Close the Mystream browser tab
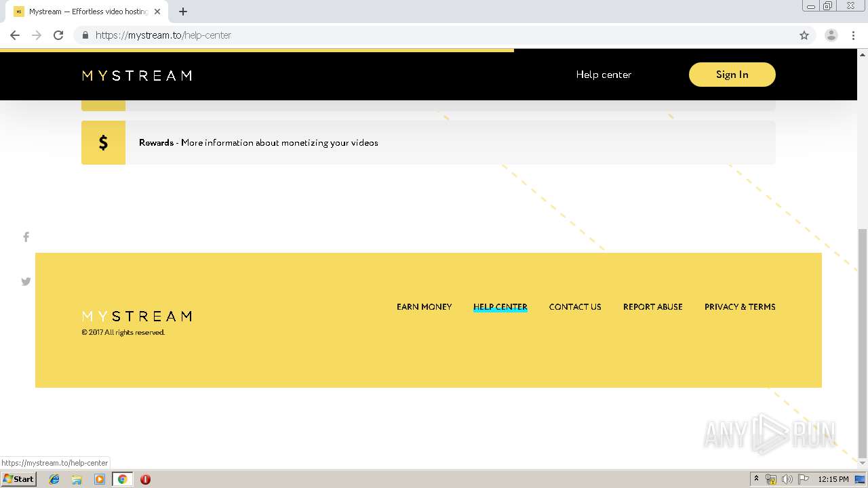This screenshot has height=488, width=868. click(157, 12)
